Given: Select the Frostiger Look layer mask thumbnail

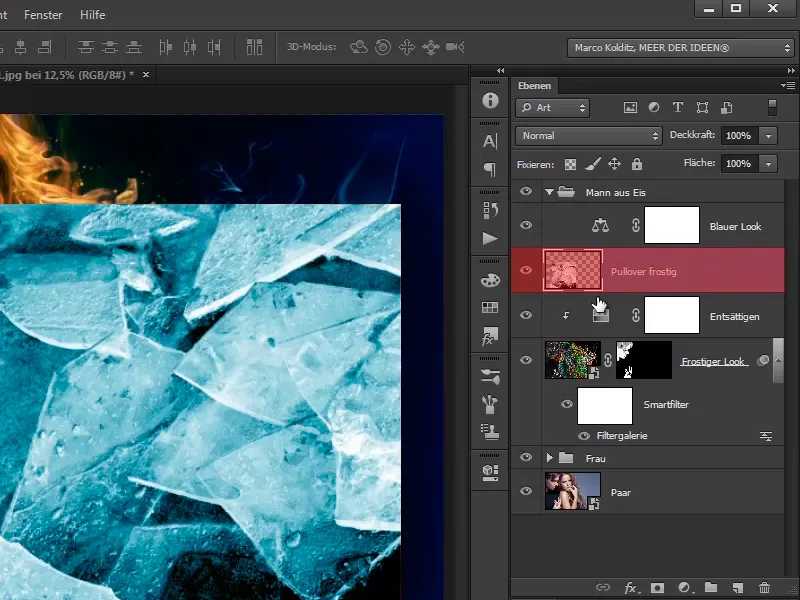Looking at the screenshot, I should pyautogui.click(x=644, y=360).
